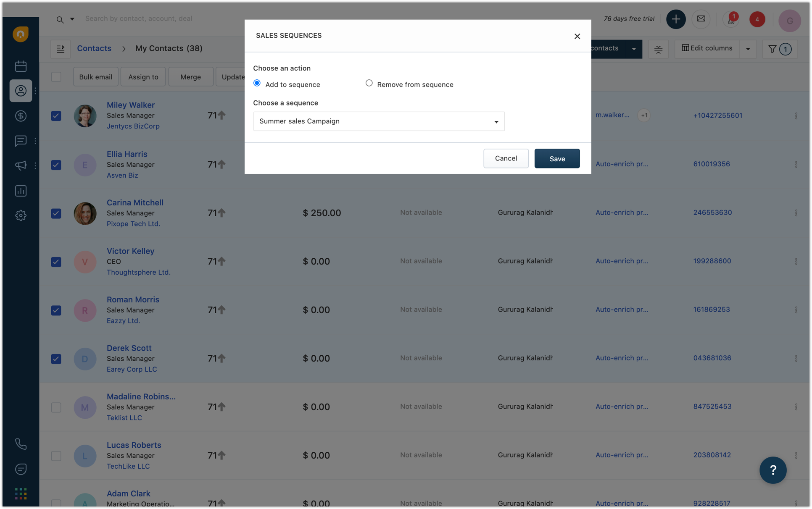Screen dimensions: 812x509
Task: Open the phone dialer icon
Action: (x=21, y=444)
